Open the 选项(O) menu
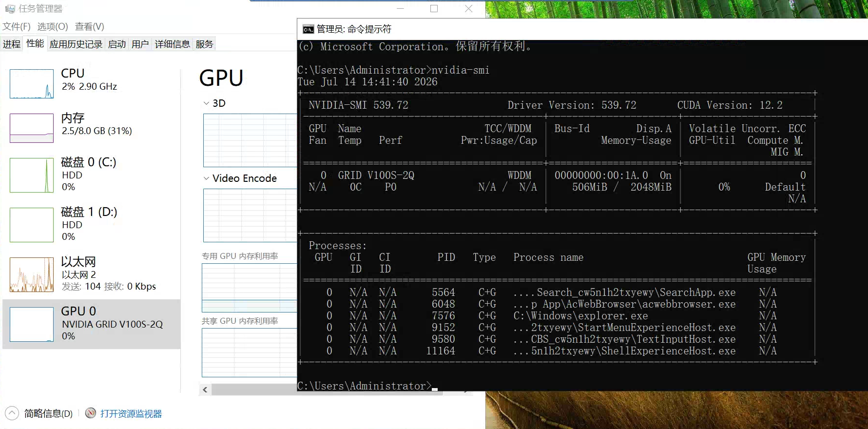This screenshot has height=429, width=868. coord(53,26)
